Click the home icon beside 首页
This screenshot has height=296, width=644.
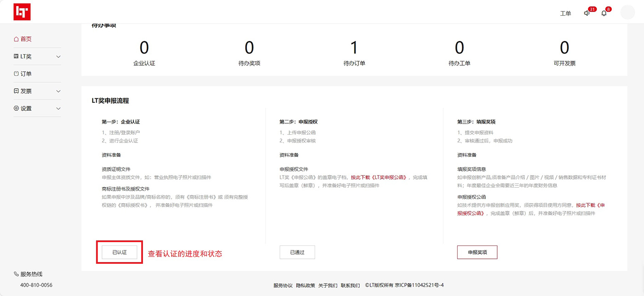click(x=17, y=39)
